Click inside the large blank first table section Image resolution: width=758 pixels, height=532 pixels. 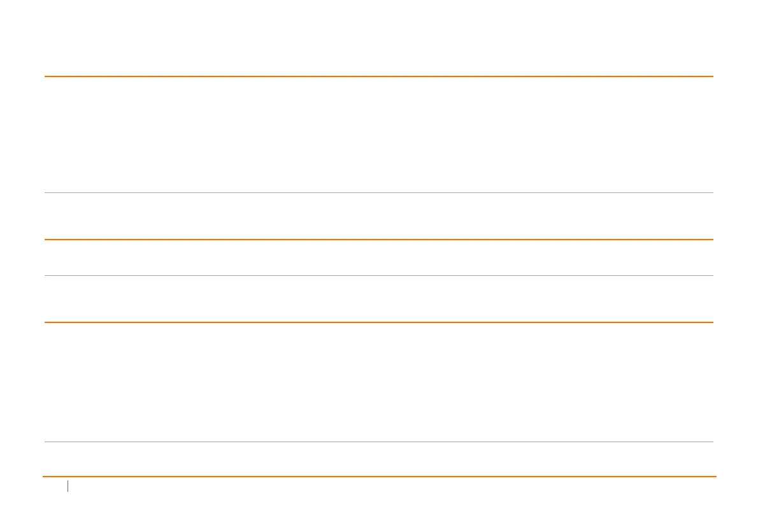[378, 134]
